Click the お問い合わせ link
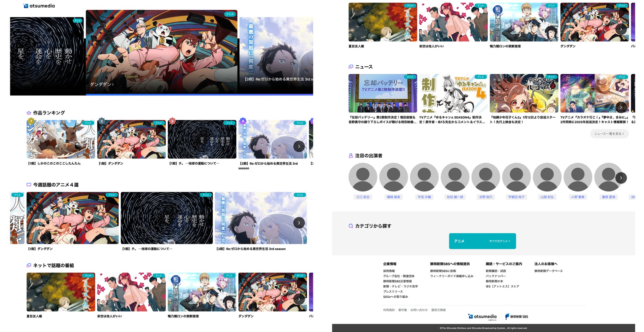The height and width of the screenshot is (332, 644). click(419, 310)
